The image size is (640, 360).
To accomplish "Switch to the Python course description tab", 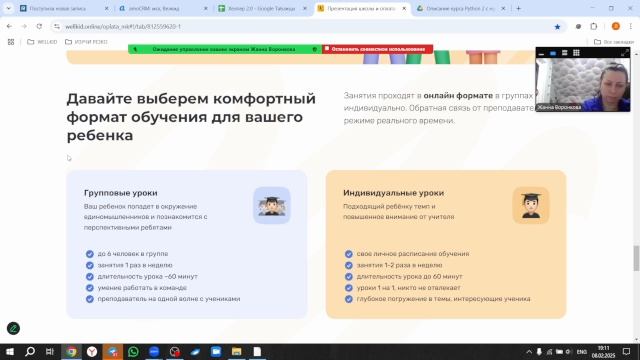I will coord(461,8).
